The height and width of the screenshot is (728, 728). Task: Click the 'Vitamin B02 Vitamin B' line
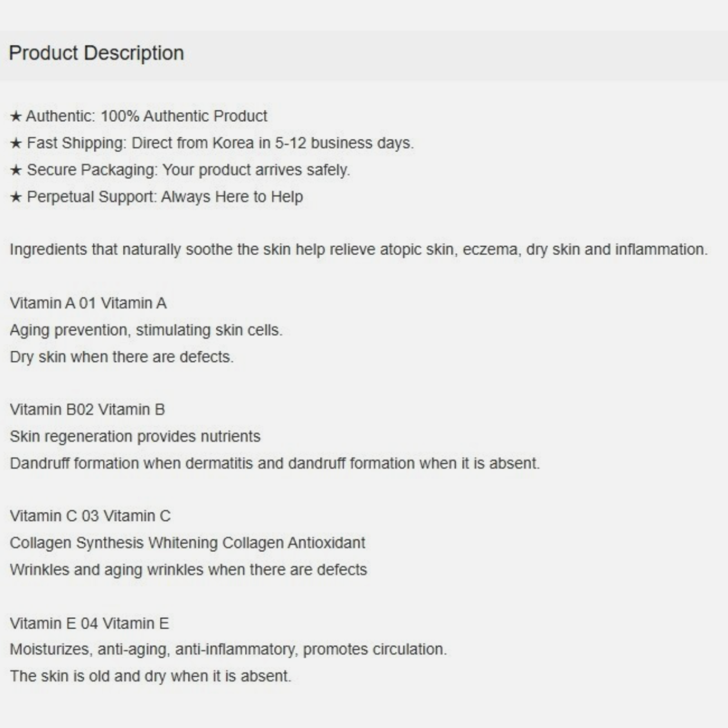click(x=87, y=409)
